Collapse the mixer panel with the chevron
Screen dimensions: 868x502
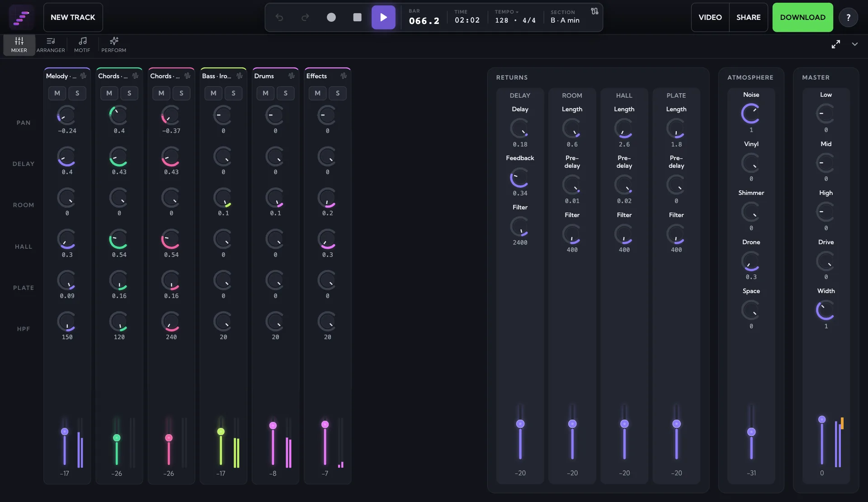[x=855, y=44]
